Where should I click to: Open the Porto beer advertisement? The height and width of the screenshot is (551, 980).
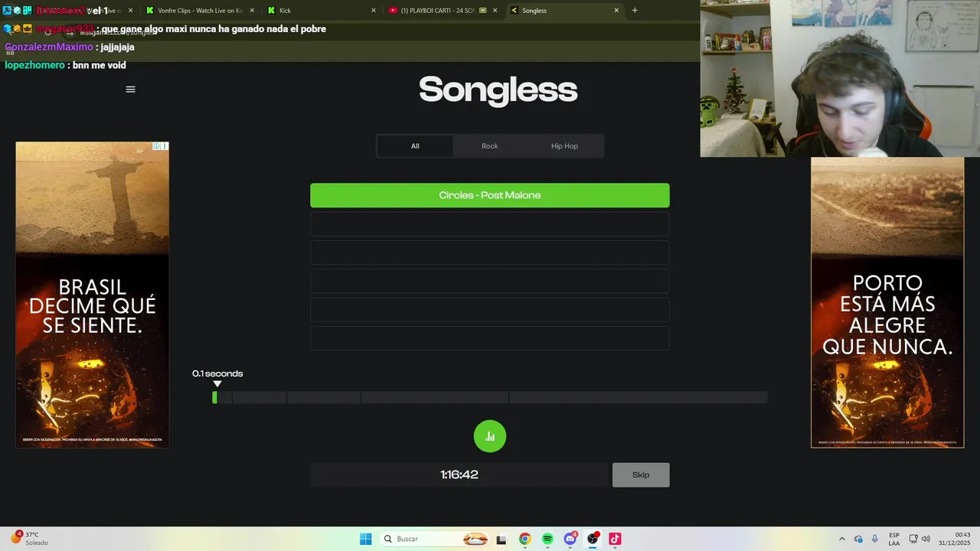click(x=887, y=303)
